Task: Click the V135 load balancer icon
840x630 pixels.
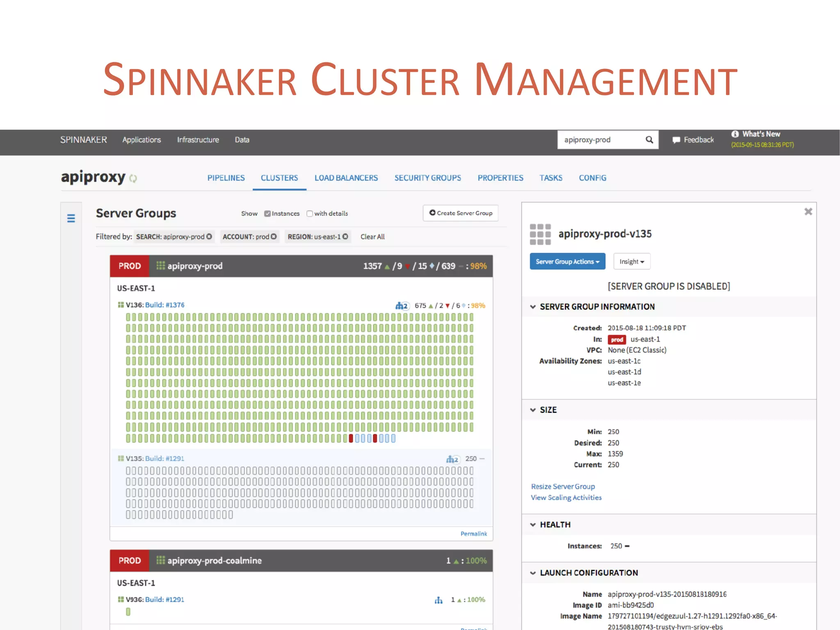Action: [452, 459]
